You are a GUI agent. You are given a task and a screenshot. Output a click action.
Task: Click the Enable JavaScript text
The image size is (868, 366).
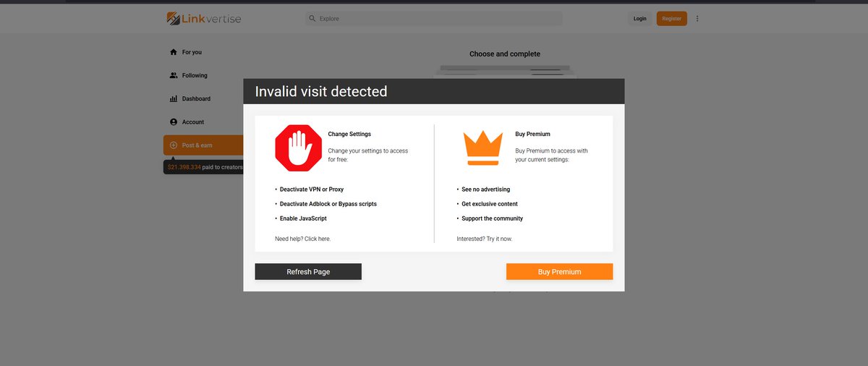point(303,218)
